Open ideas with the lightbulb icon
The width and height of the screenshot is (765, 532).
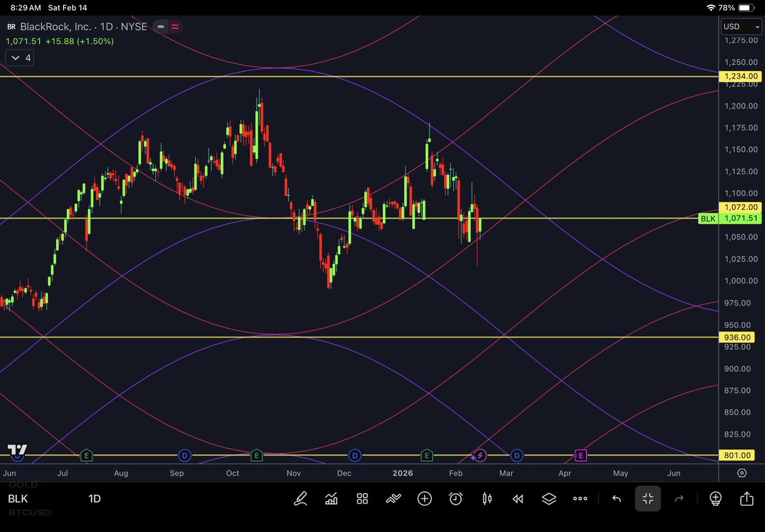click(715, 498)
